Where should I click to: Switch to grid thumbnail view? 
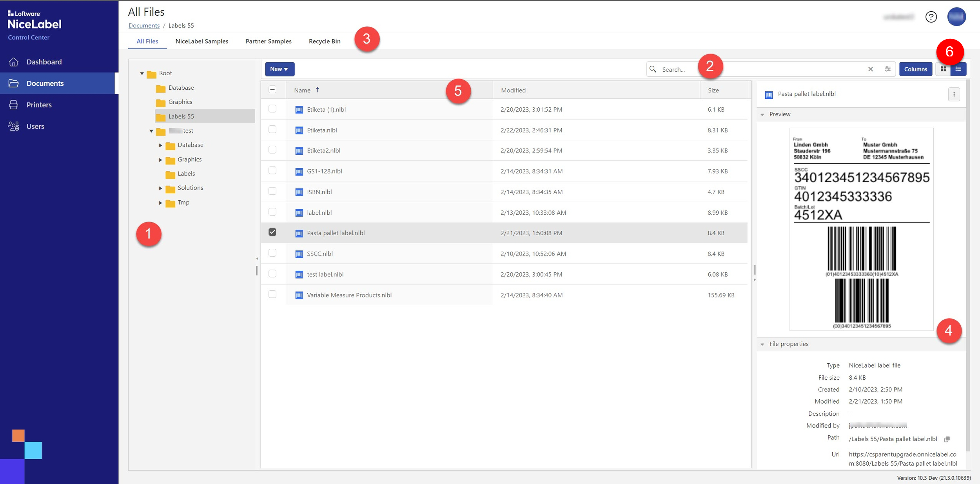click(943, 69)
